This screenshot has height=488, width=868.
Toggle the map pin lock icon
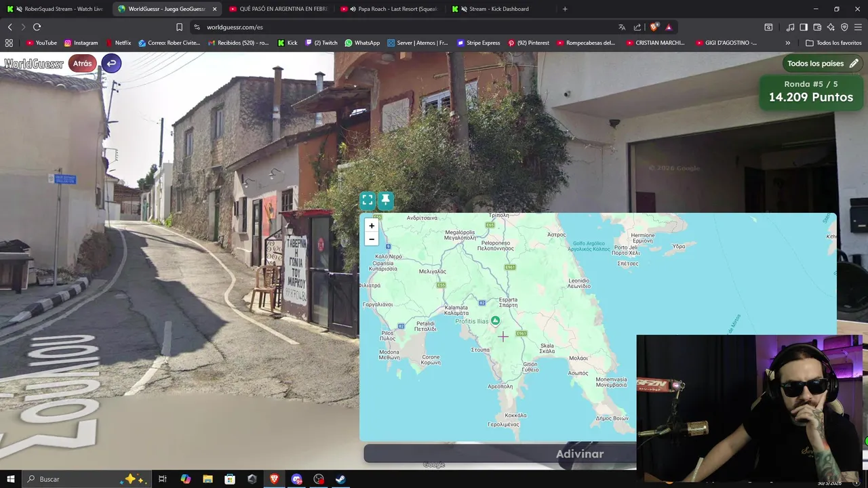385,200
